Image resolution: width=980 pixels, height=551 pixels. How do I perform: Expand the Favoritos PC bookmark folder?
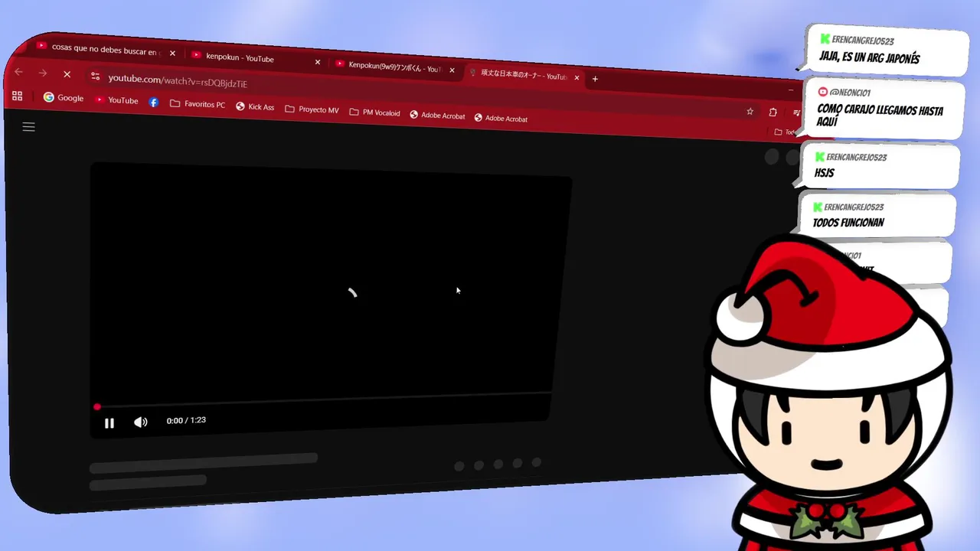coord(198,103)
